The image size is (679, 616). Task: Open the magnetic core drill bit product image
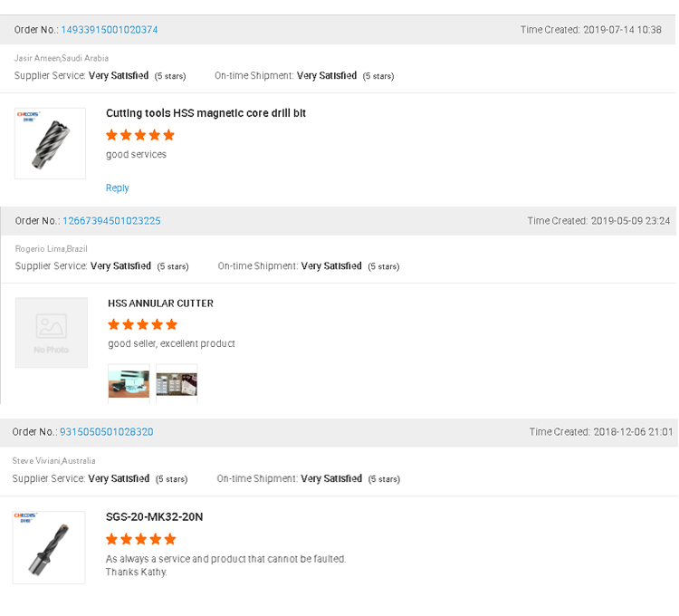(x=50, y=143)
